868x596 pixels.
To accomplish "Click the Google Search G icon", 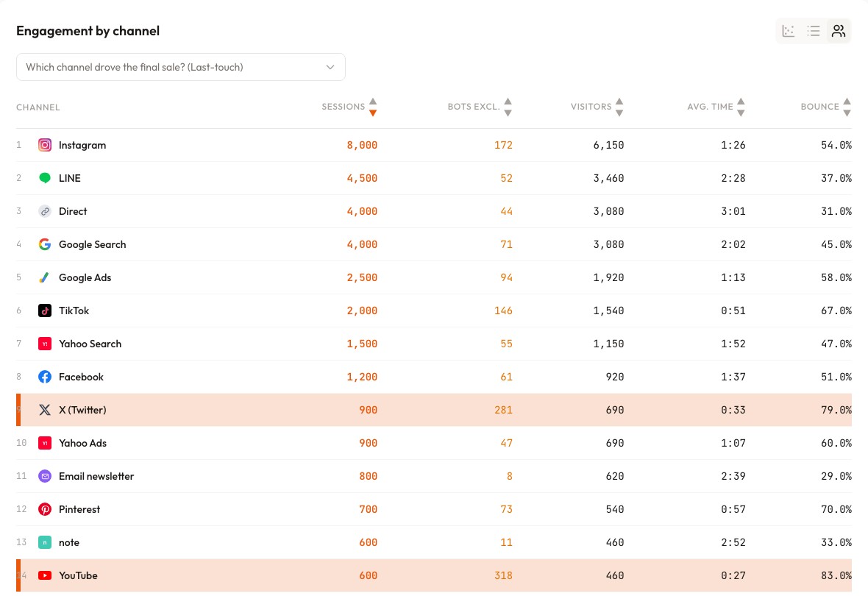I will pyautogui.click(x=45, y=244).
